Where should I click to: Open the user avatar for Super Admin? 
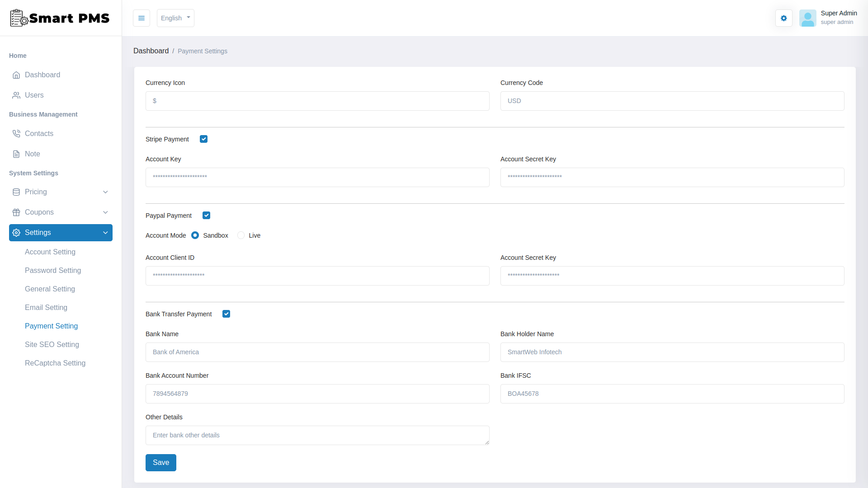(808, 18)
